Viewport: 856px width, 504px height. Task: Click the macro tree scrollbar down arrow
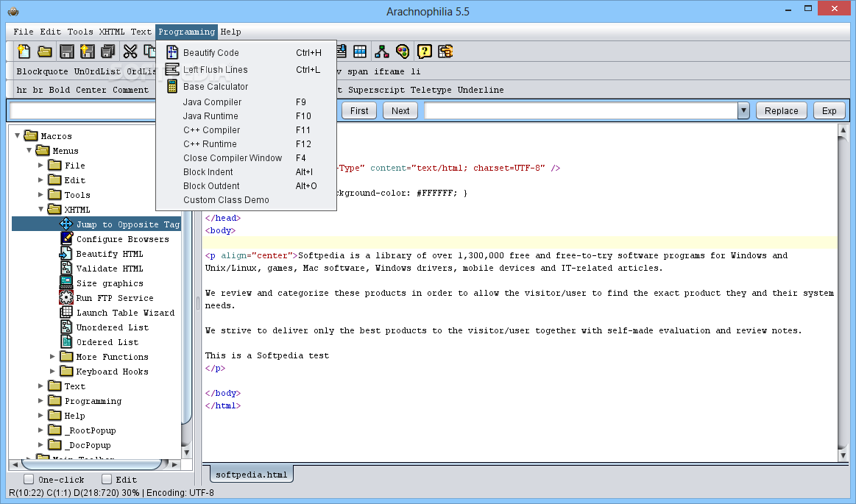pyautogui.click(x=187, y=452)
